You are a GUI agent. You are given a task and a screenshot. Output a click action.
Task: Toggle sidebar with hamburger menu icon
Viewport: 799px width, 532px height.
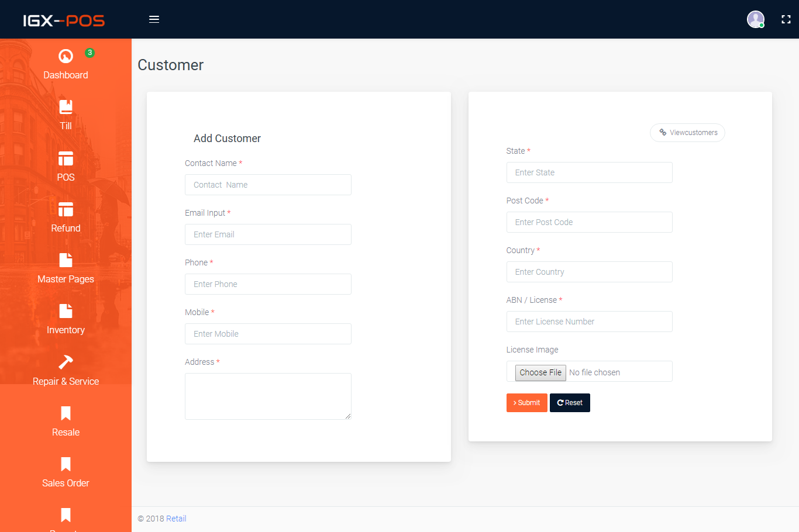point(154,19)
